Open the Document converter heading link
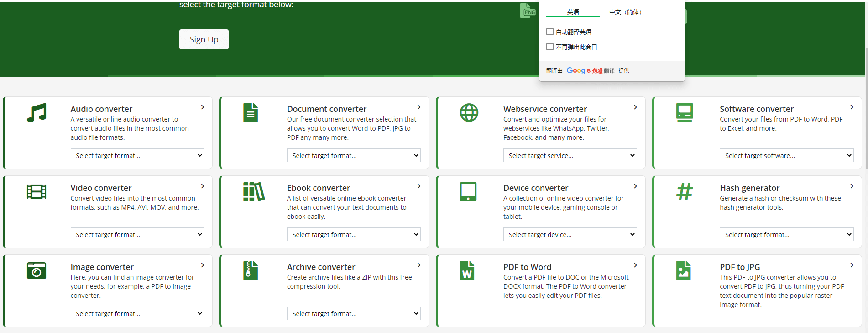 tap(327, 109)
